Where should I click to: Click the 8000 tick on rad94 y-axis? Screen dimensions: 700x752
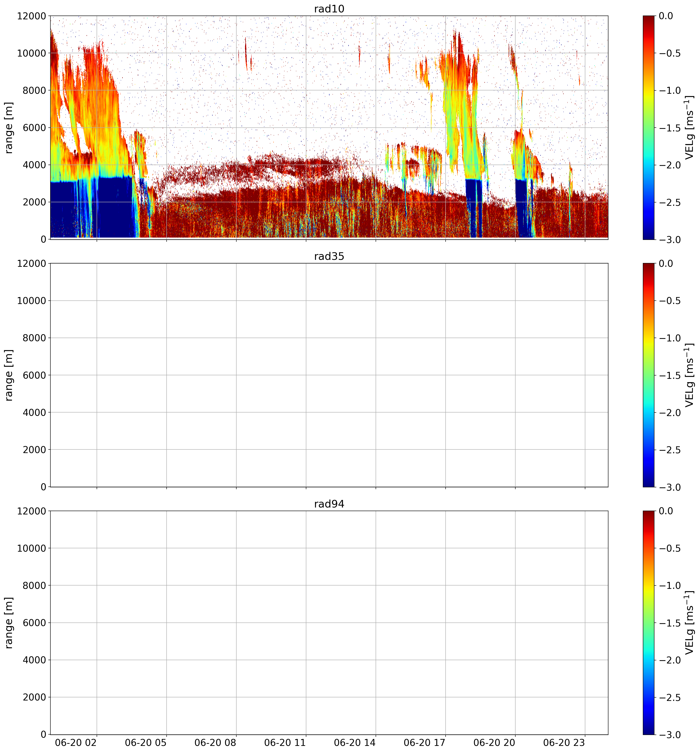[34, 585]
